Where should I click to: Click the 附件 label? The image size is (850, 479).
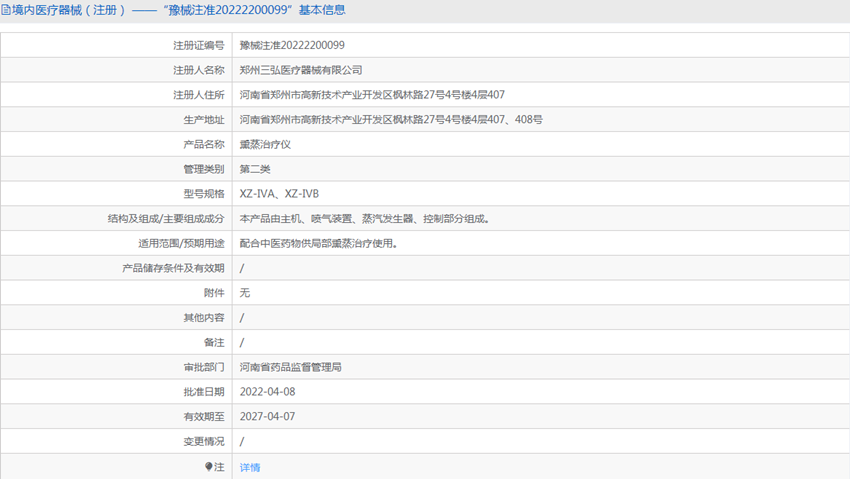click(x=214, y=293)
